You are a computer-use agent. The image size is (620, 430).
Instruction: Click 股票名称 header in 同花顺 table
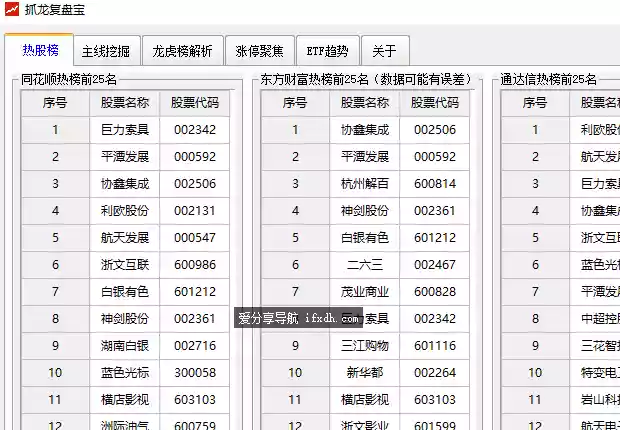[125, 103]
